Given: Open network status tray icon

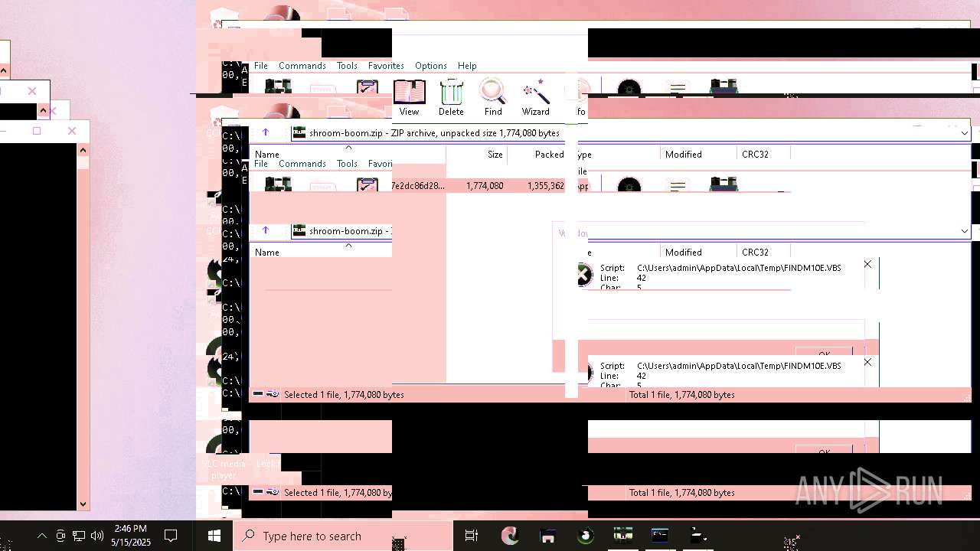Looking at the screenshot, I should (78, 536).
